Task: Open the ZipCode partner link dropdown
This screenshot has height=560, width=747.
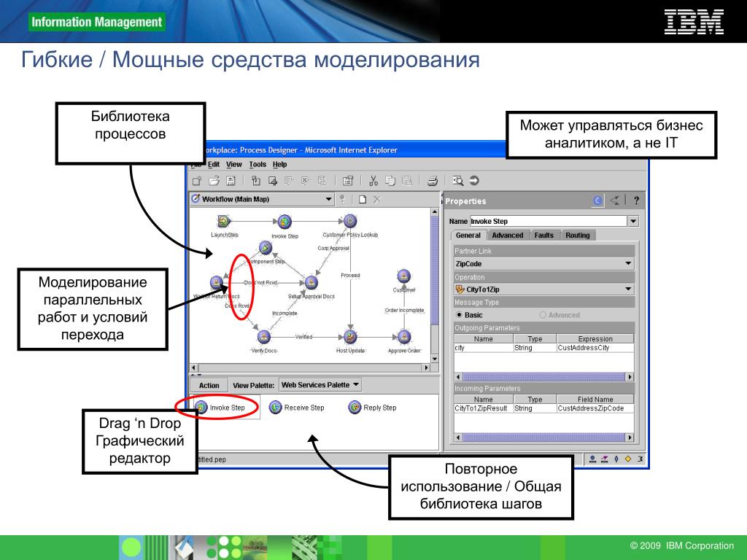Action: pos(544,263)
